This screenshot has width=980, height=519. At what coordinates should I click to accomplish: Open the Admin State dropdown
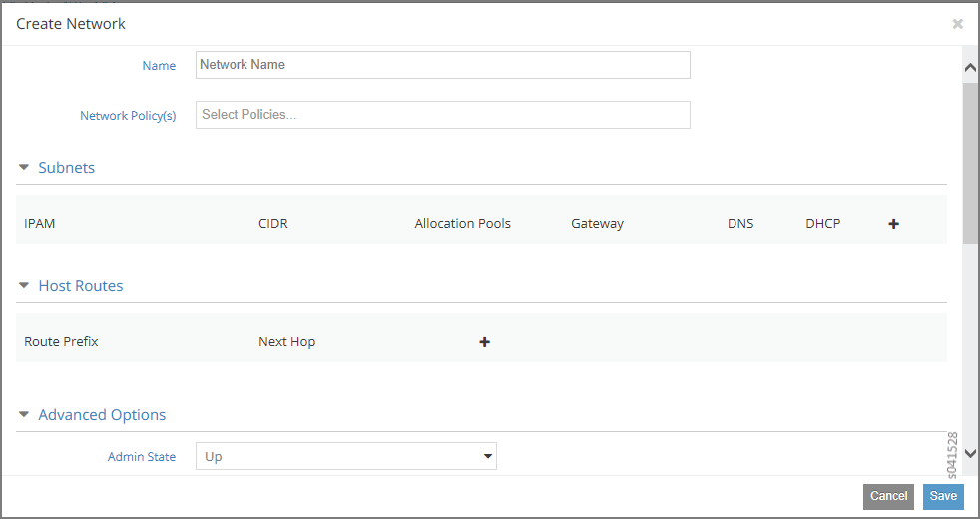[345, 457]
